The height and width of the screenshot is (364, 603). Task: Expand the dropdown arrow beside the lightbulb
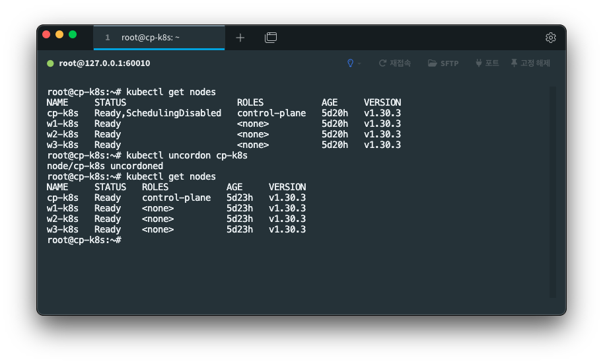[359, 63]
